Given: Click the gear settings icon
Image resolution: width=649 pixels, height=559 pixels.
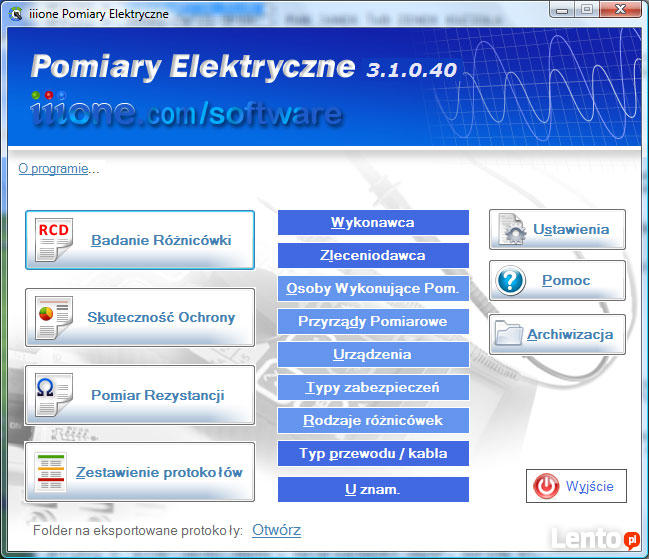Looking at the screenshot, I should coord(512,229).
